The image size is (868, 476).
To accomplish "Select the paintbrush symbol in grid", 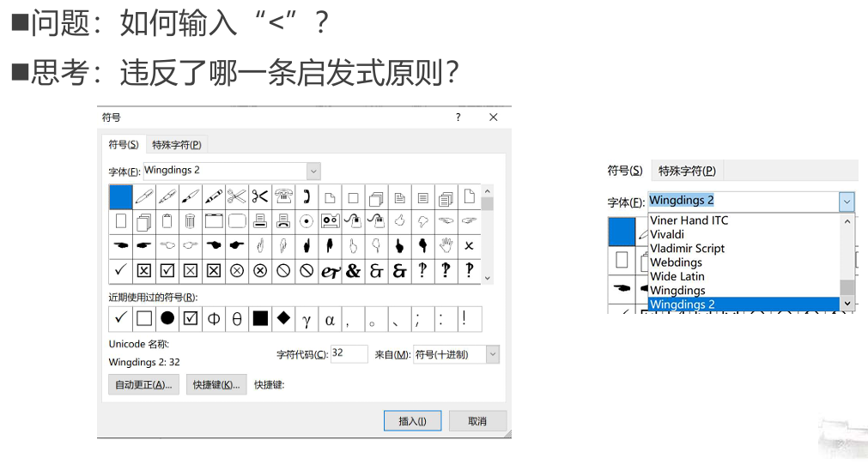I will 190,196.
